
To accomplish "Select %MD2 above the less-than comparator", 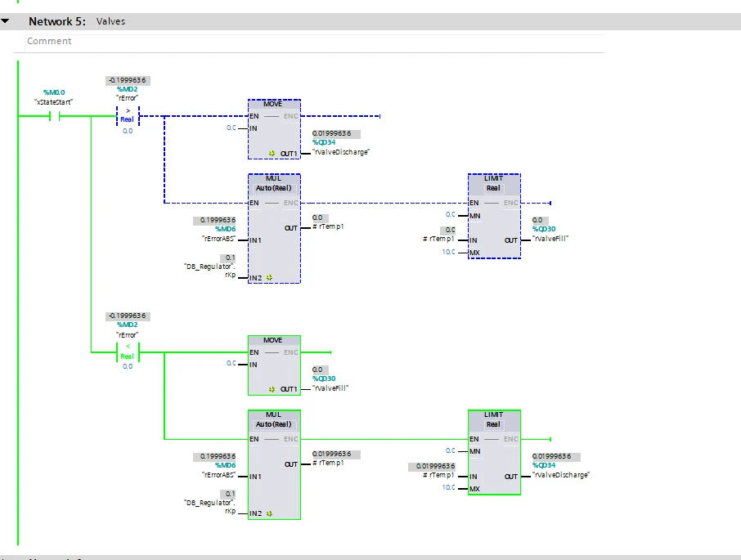I will (x=127, y=325).
